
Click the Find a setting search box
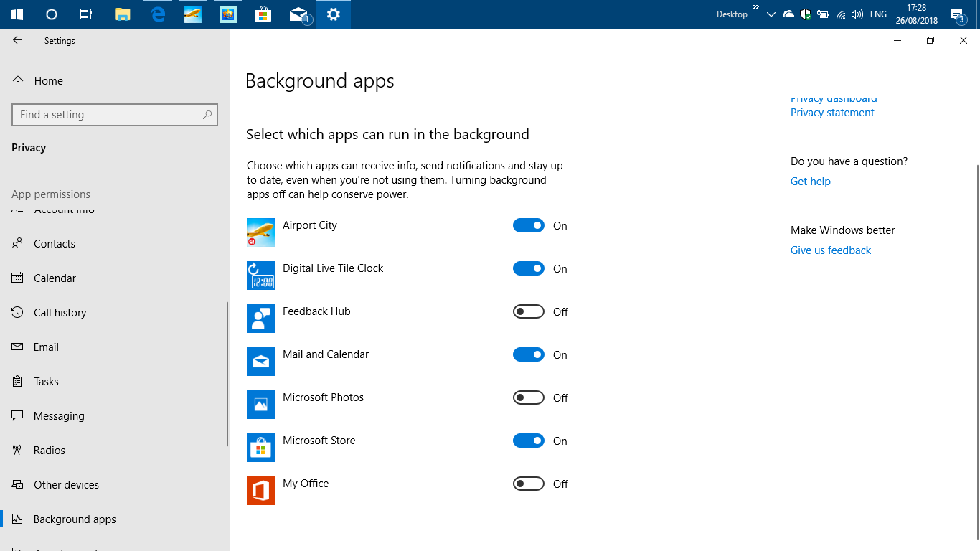pyautogui.click(x=115, y=115)
